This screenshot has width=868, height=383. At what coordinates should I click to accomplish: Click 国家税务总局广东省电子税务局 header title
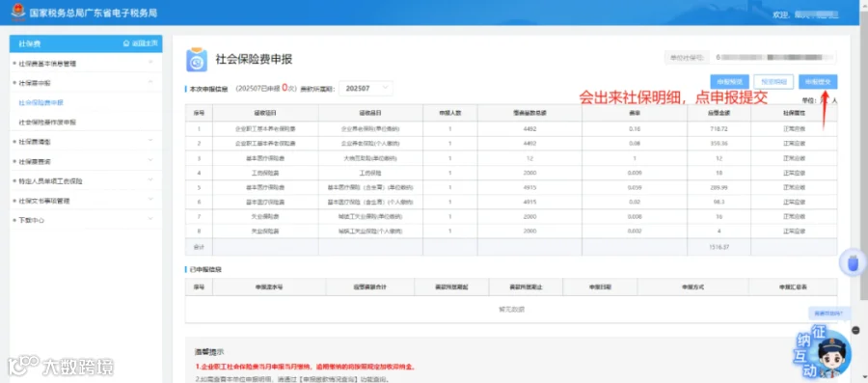click(94, 13)
